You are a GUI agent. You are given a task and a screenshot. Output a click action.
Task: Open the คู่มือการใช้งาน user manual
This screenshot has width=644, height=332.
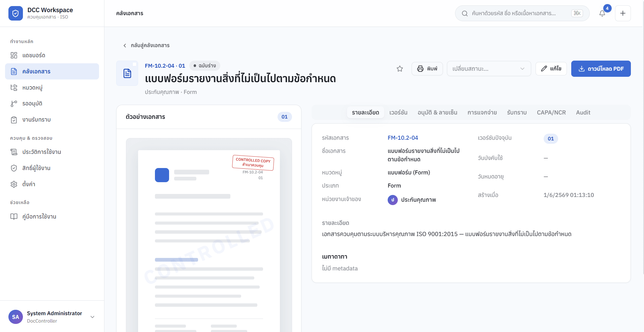(52, 217)
